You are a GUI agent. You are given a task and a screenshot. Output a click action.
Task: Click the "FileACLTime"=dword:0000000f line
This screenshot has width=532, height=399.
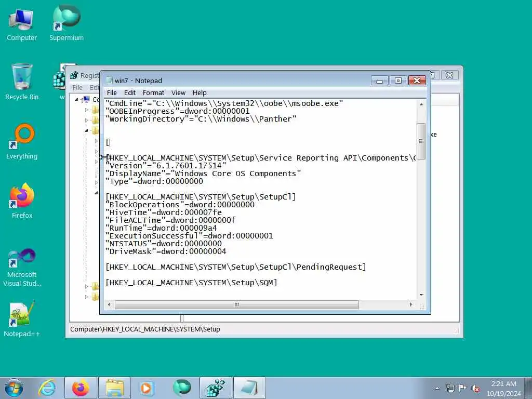pos(170,220)
